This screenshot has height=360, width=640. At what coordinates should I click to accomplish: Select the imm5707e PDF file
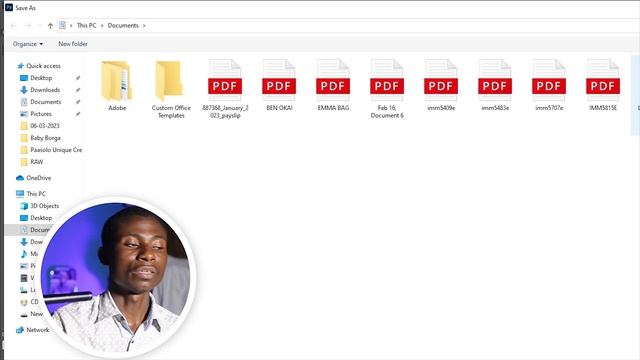[x=549, y=85]
